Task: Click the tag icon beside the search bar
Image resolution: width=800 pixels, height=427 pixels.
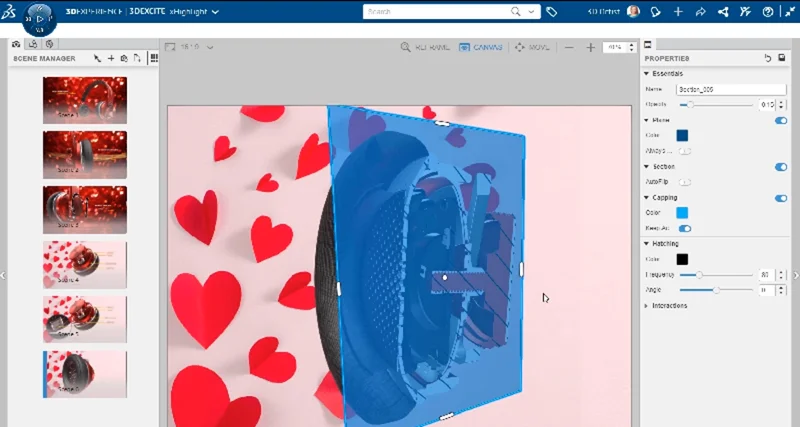Action: (x=552, y=12)
